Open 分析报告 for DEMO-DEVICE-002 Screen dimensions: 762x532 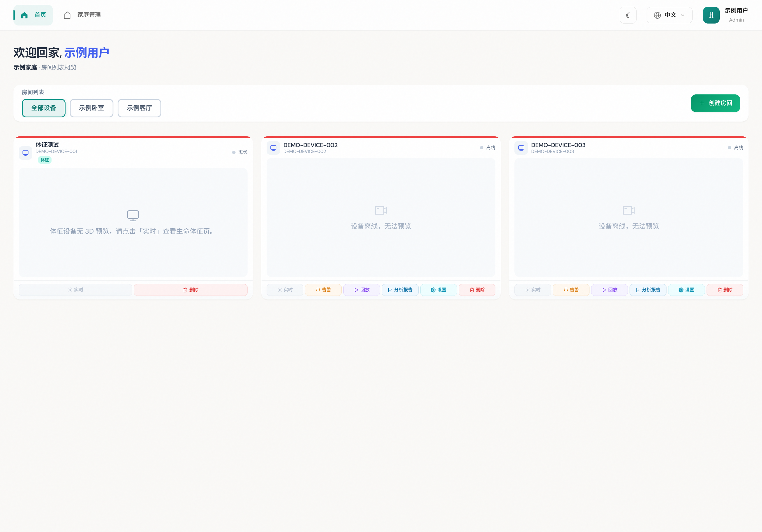(400, 290)
